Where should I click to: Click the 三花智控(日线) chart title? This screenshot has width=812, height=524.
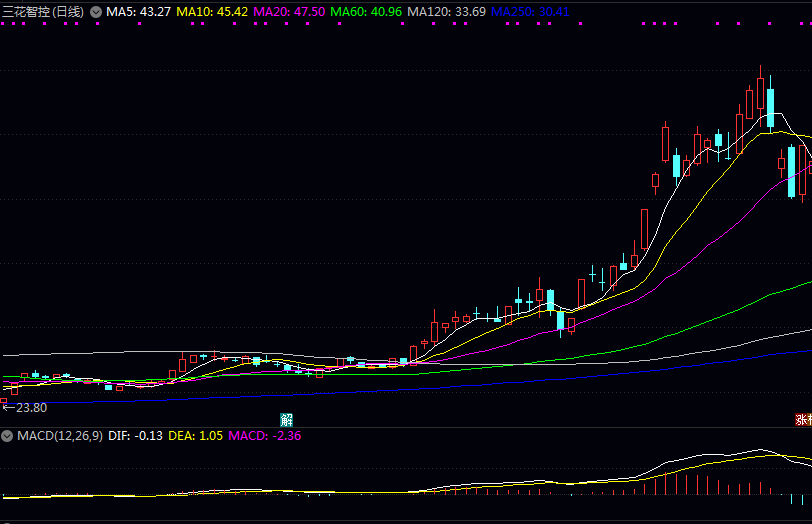[43, 12]
